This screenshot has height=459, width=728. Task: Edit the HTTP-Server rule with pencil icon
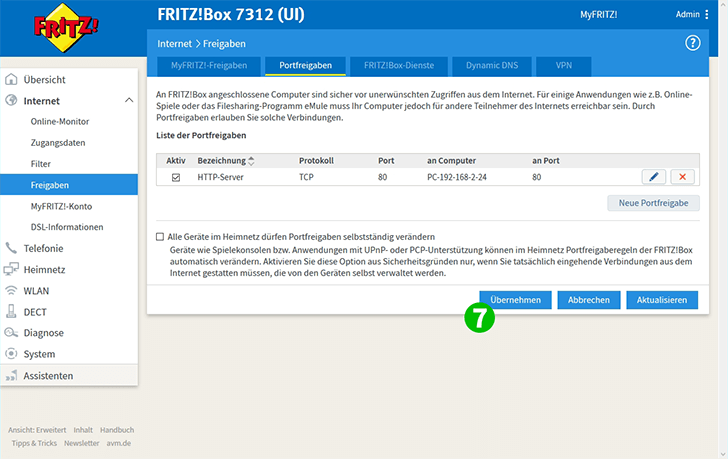point(654,177)
